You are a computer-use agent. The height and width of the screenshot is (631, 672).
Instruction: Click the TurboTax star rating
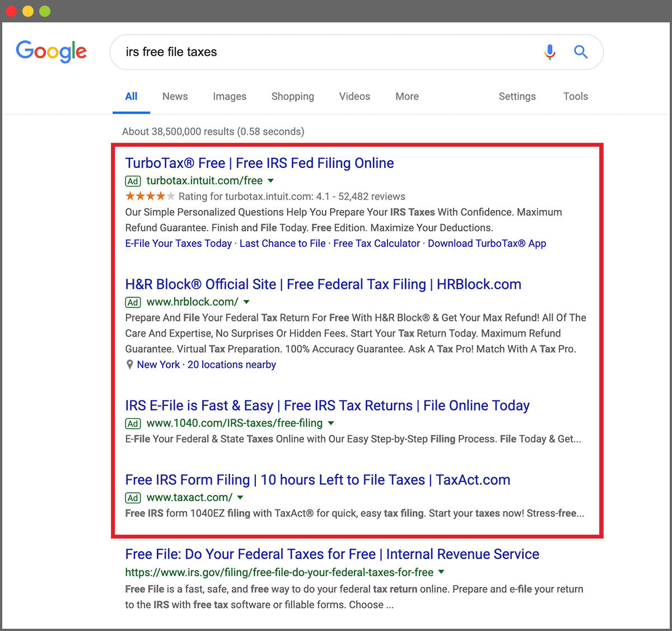150,196
